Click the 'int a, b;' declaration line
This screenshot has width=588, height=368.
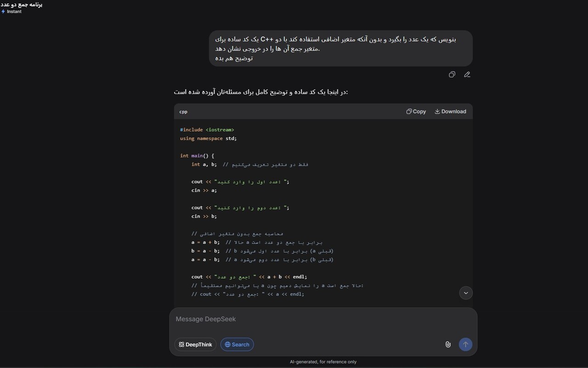pyautogui.click(x=250, y=164)
